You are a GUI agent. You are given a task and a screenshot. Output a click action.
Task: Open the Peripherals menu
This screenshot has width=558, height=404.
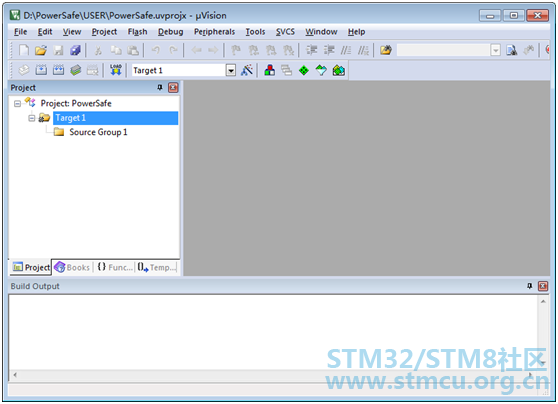click(x=214, y=32)
